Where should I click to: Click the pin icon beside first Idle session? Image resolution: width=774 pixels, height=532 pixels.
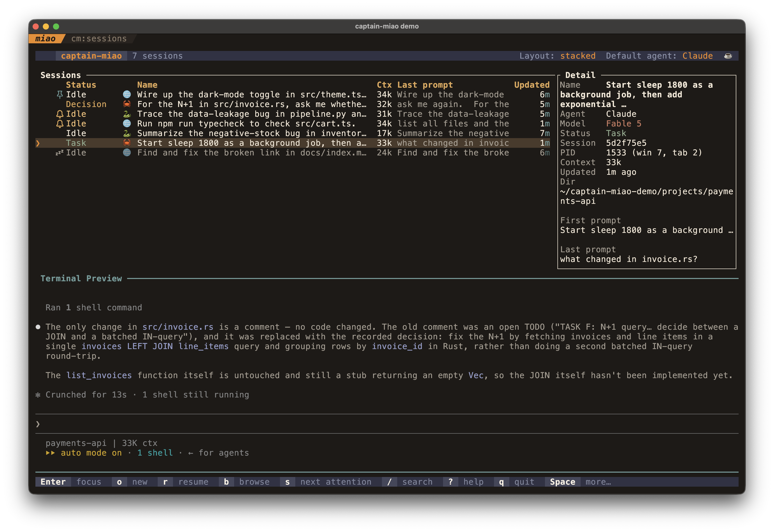tap(60, 95)
